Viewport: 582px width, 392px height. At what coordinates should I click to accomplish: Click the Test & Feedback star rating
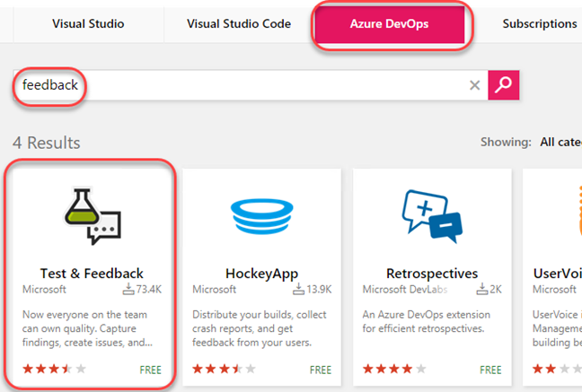54,369
